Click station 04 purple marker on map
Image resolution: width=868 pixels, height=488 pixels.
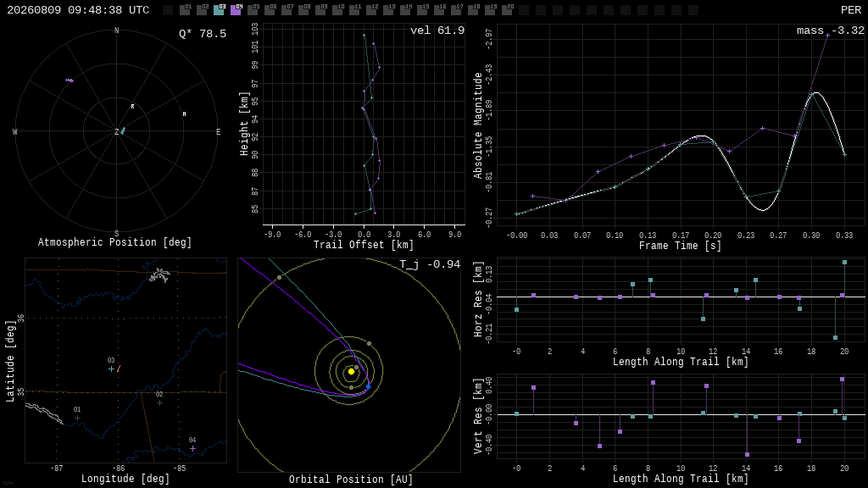coord(192,448)
